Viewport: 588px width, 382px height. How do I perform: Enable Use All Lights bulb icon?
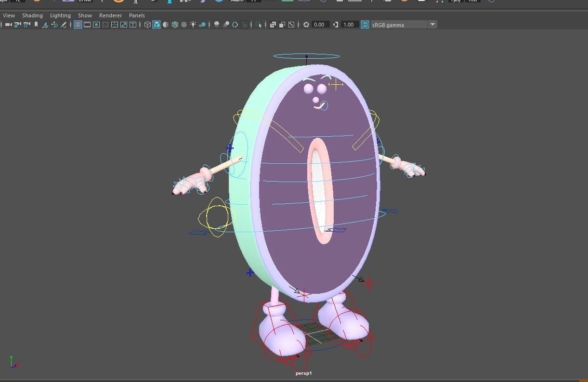pyautogui.click(x=193, y=25)
